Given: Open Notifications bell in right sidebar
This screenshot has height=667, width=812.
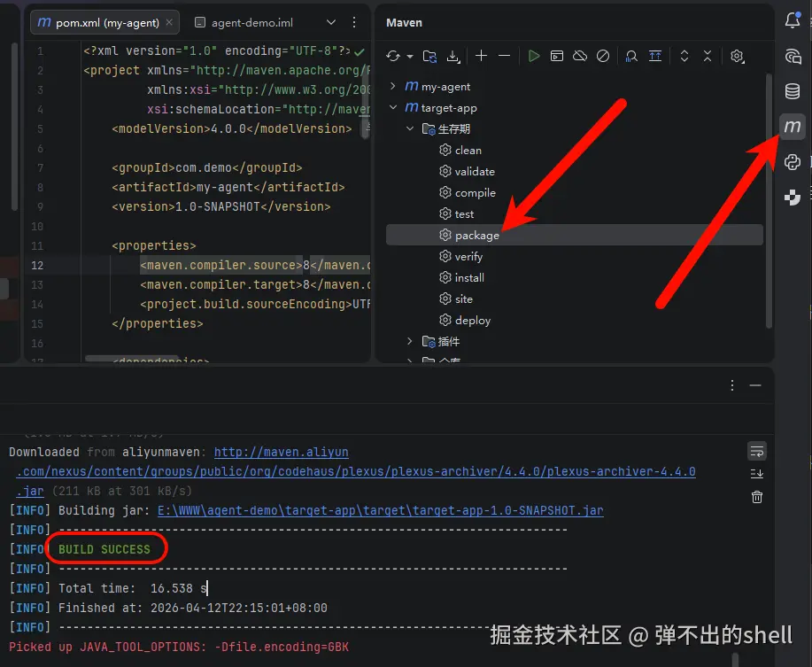Looking at the screenshot, I should [x=793, y=21].
